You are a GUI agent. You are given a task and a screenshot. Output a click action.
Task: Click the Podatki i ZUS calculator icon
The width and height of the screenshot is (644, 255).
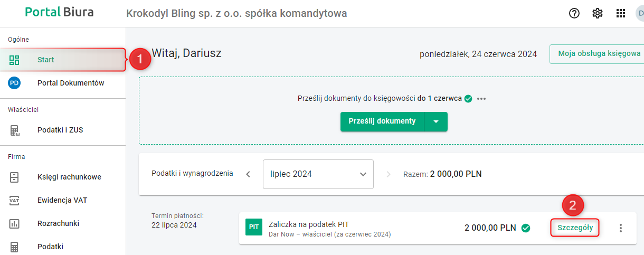(14, 130)
